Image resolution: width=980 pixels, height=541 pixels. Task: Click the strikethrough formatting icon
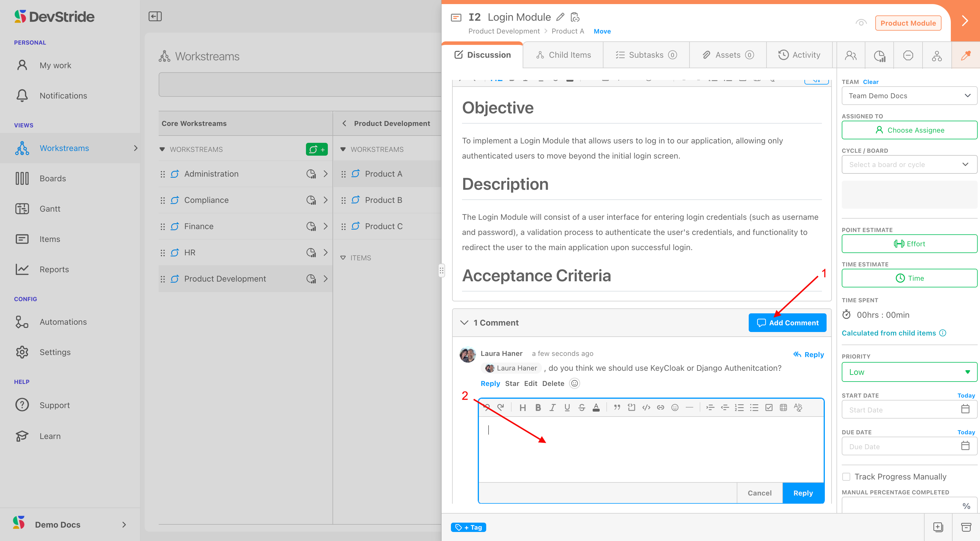[x=581, y=407]
